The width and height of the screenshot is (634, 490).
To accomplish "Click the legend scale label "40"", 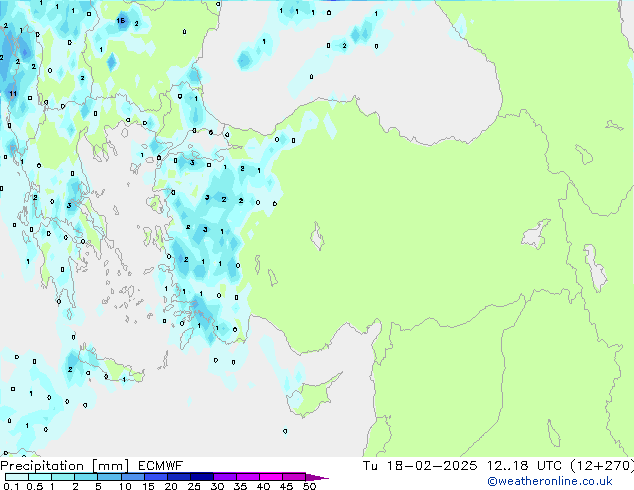I will click(x=263, y=486).
